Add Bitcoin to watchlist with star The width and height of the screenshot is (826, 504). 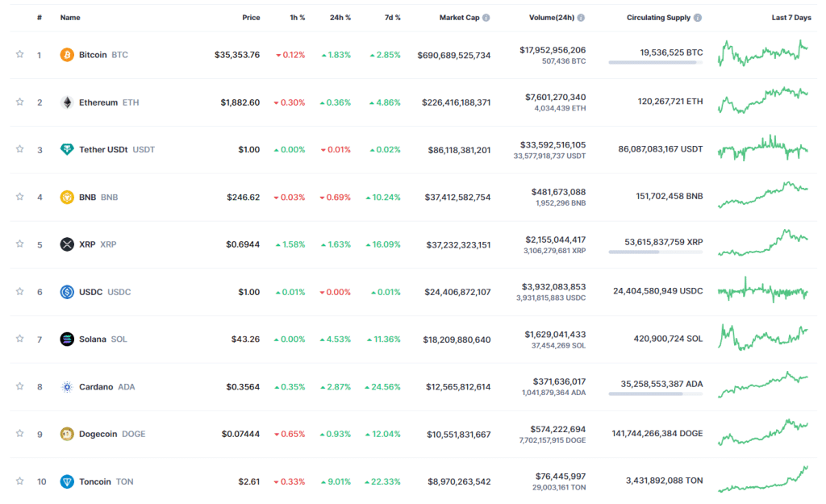[19, 54]
